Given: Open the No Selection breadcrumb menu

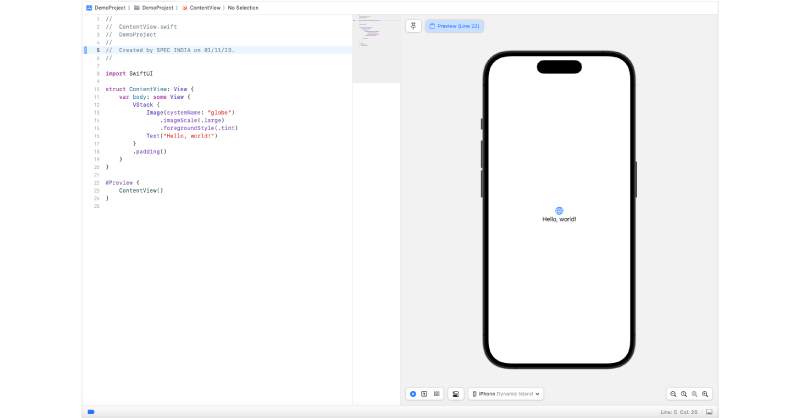Looking at the screenshot, I should (243, 8).
